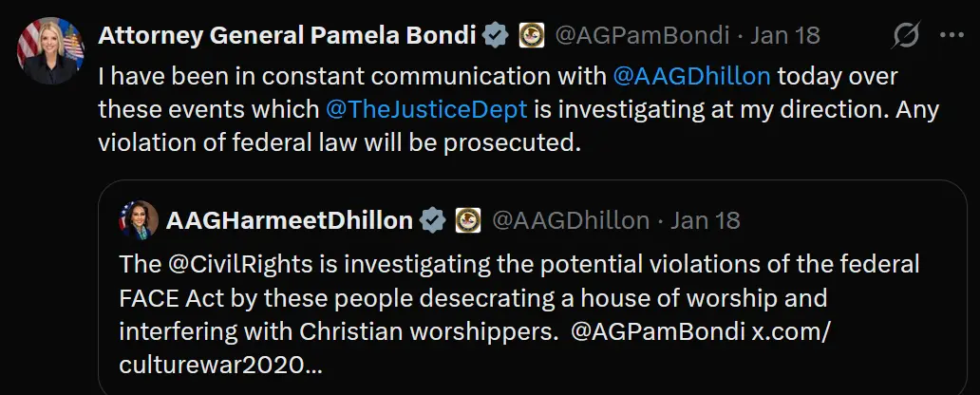Click the @AGPamBondi handle in the header
This screenshot has width=980, height=395.
point(641,36)
